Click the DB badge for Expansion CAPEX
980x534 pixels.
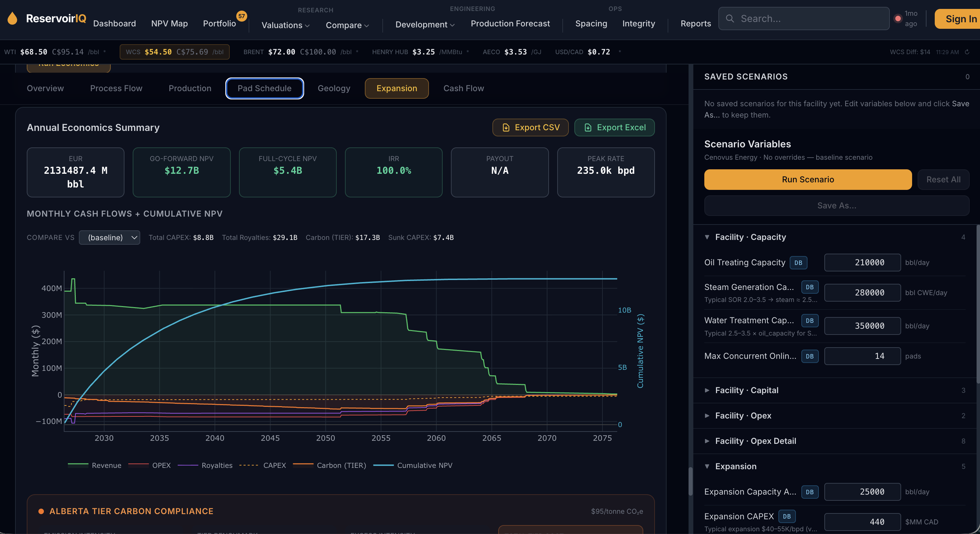click(787, 516)
